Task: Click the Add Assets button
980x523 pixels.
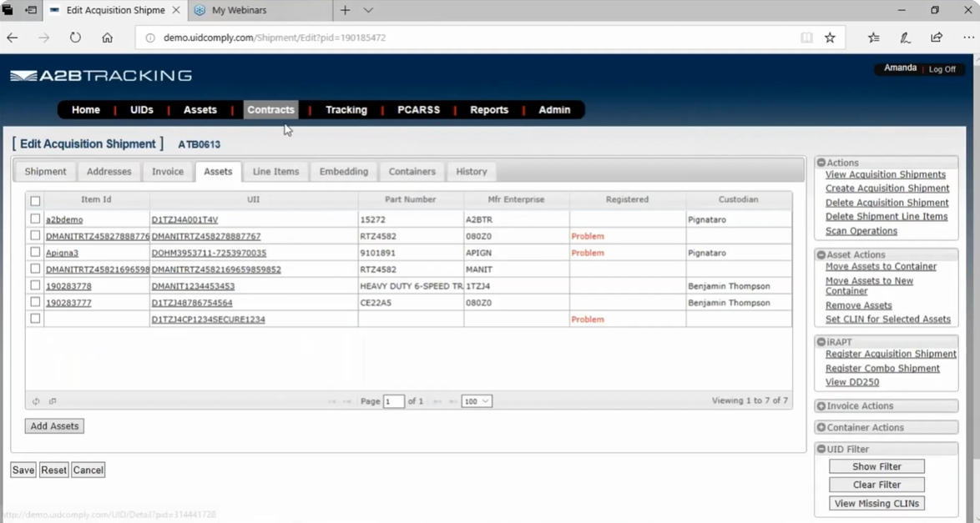Action: pyautogui.click(x=53, y=425)
